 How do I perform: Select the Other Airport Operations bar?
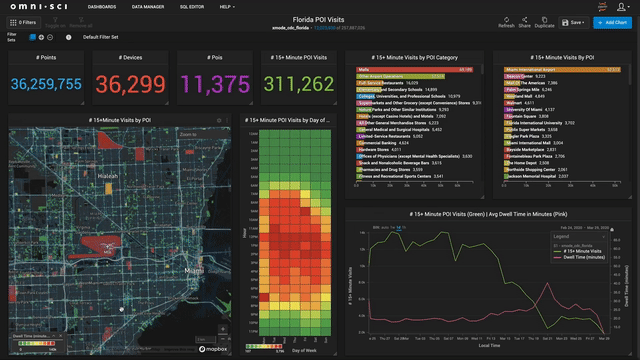coord(400,76)
